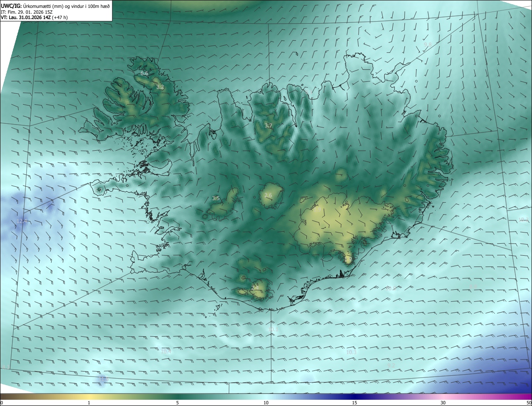
Task: Click the 10.4 value label southwest of Iceland
Action: [x=166, y=351]
